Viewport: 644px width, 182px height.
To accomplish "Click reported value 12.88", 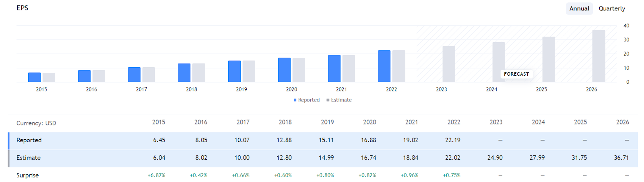I will (x=284, y=140).
